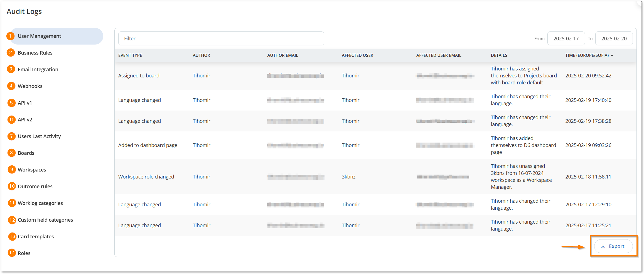644x274 pixels.
Task: Click orange badge number 5 for API v1
Action: click(x=11, y=103)
